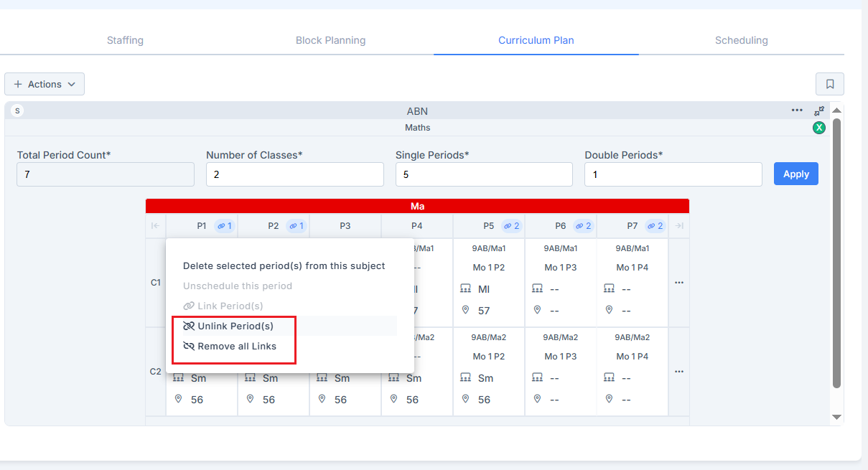Click the scrollbar up arrow
The image size is (868, 470).
pyautogui.click(x=836, y=111)
